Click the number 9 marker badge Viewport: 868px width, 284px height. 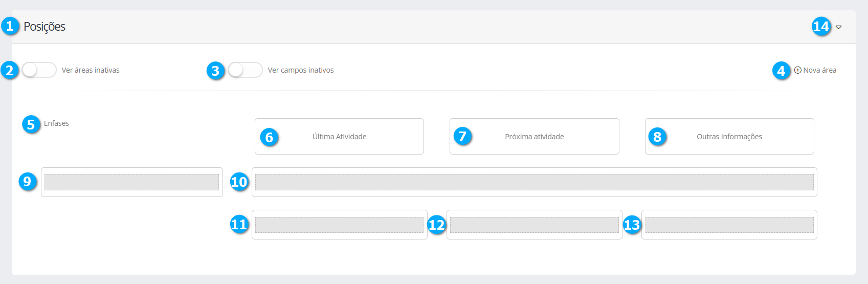click(x=28, y=182)
